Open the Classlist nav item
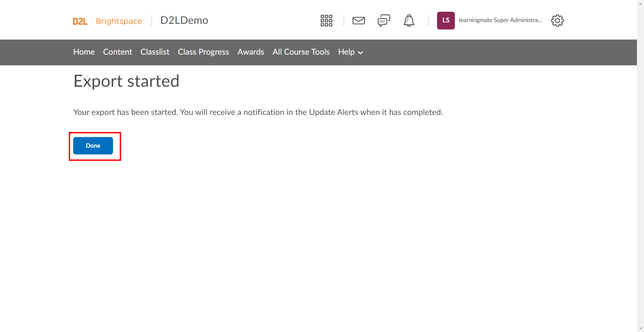This screenshot has height=332, width=644. (x=155, y=52)
